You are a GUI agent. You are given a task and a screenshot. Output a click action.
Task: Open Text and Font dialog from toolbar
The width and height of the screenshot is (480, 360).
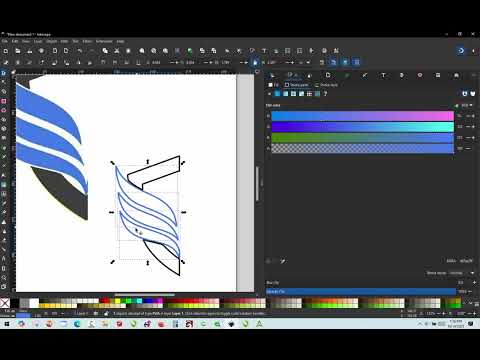pos(264,51)
